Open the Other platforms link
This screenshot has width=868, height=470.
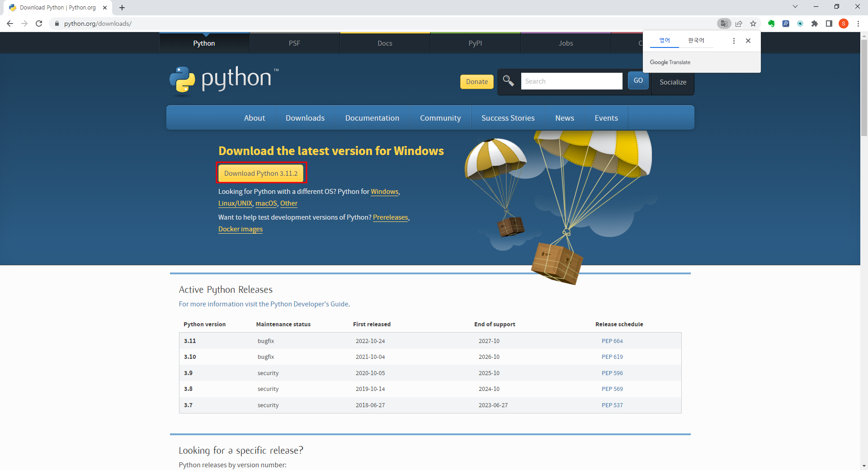pyautogui.click(x=289, y=203)
